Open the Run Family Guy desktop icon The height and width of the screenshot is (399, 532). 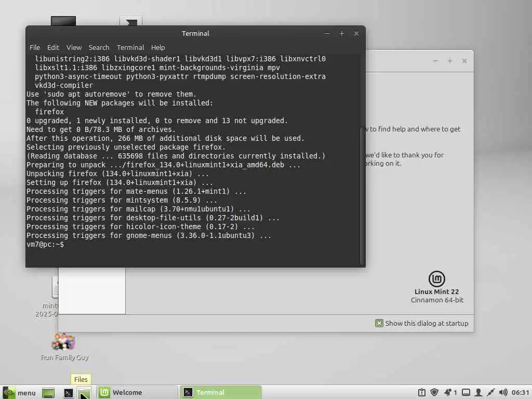(x=64, y=347)
